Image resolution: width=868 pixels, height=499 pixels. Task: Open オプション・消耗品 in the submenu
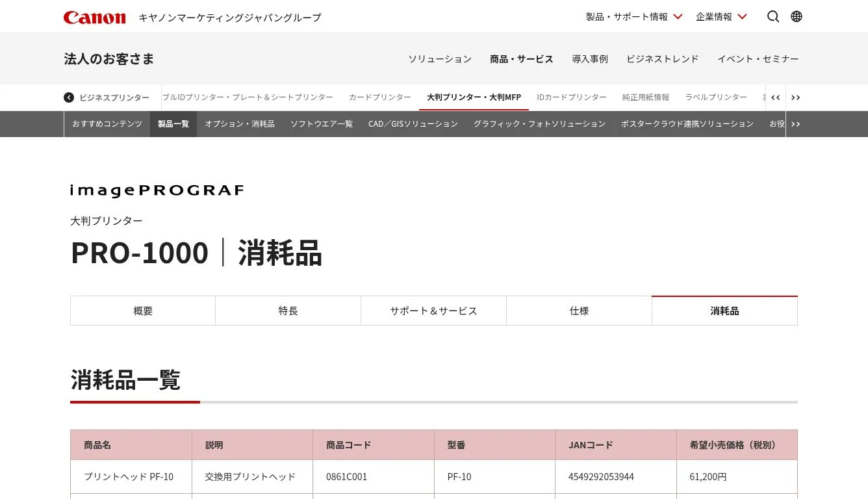240,124
